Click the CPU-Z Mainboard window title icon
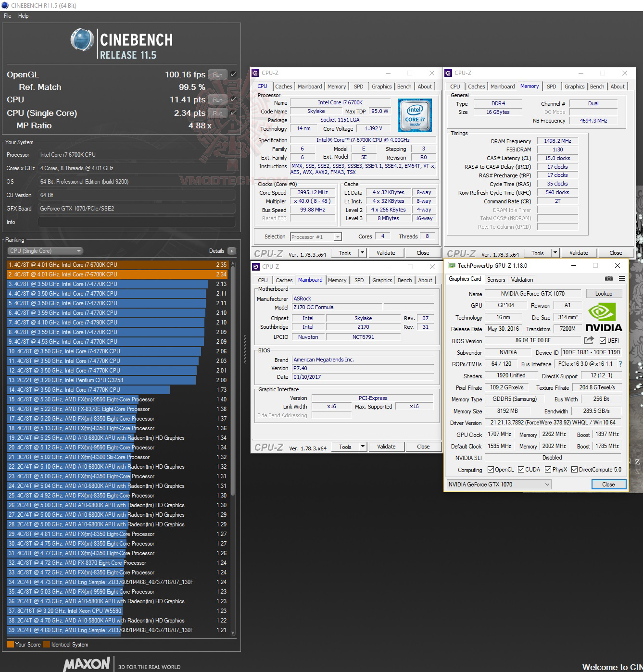The image size is (643, 672). click(257, 267)
